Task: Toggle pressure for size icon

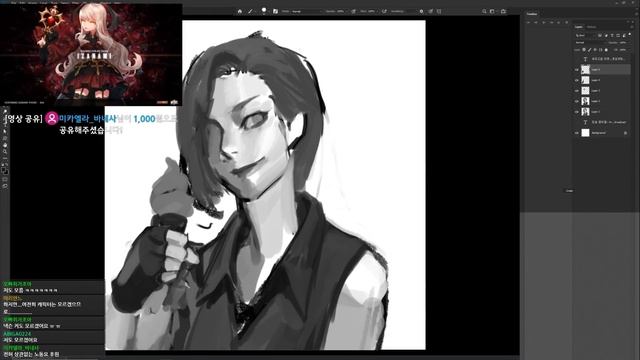Action: coord(431,11)
